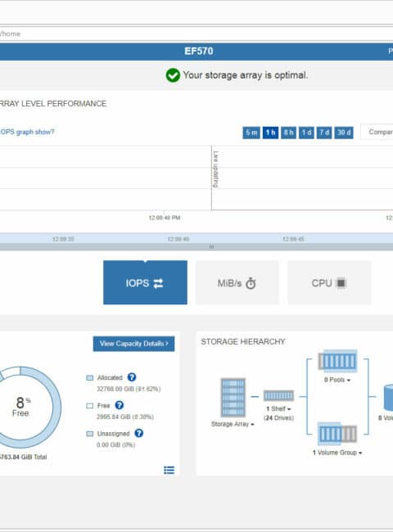Click the Volume Group drive icon
Image resolution: width=393 pixels, height=532 pixels.
(x=337, y=434)
